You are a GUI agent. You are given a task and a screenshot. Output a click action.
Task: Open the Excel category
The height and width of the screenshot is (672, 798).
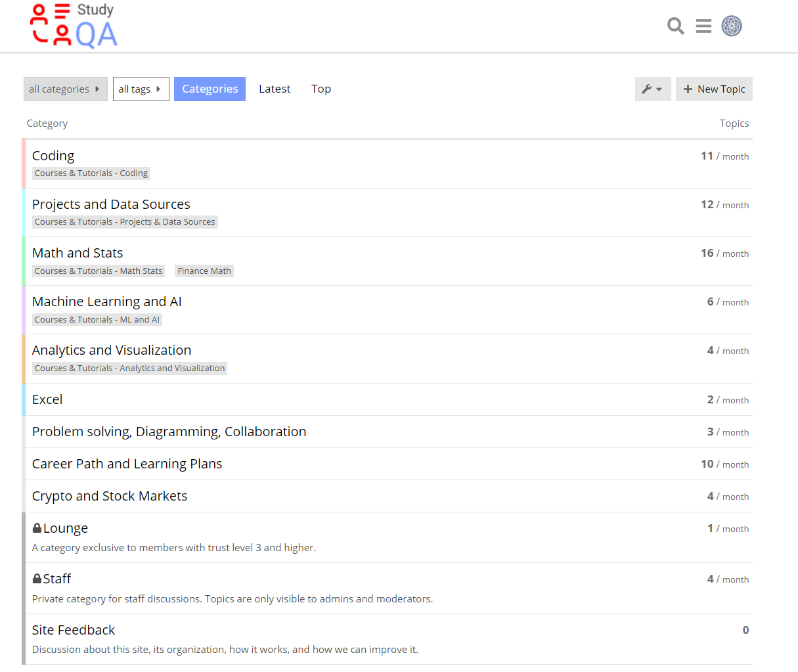click(x=47, y=400)
